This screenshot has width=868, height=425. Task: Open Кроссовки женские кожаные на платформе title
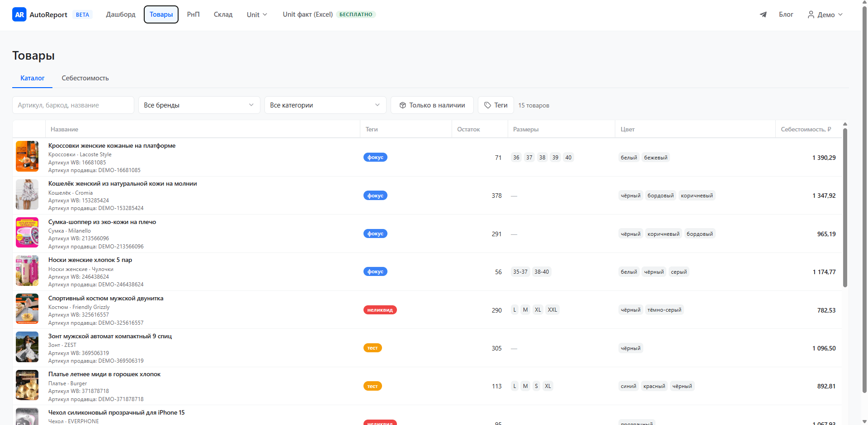pyautogui.click(x=112, y=145)
